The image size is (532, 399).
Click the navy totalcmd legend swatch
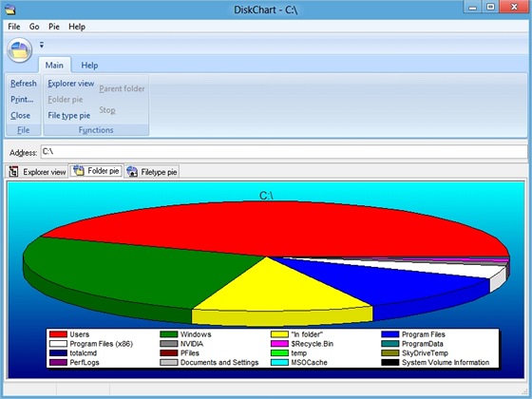pos(58,352)
